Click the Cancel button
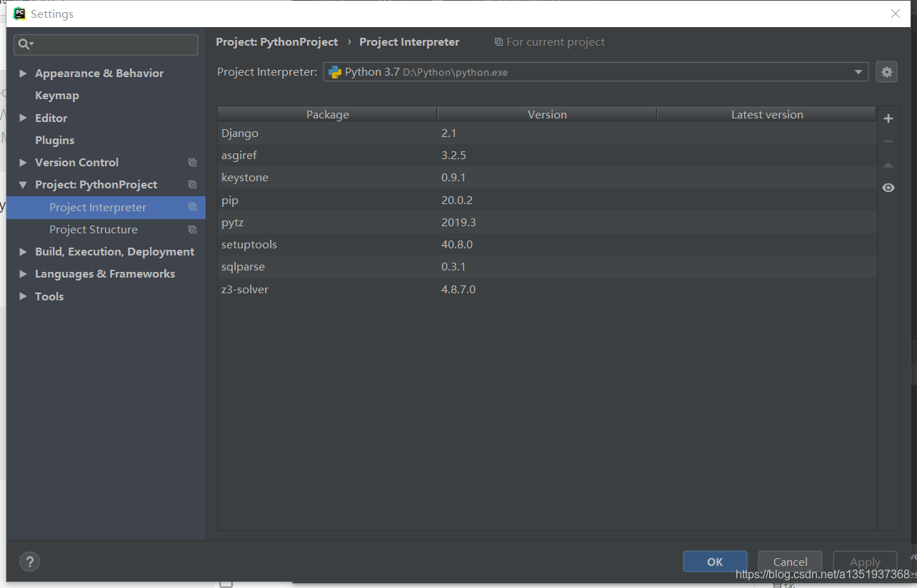917x588 pixels. (790, 562)
